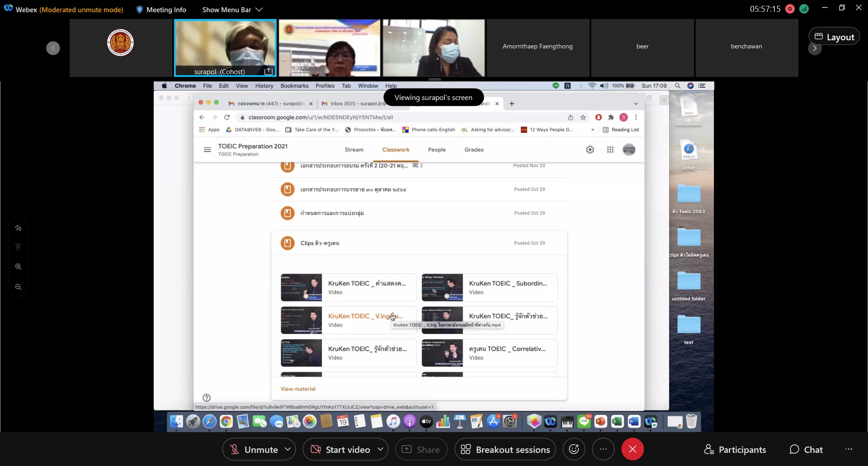Select benchawan participant tile
Image resolution: width=868 pixels, height=466 pixels.
pos(746,48)
